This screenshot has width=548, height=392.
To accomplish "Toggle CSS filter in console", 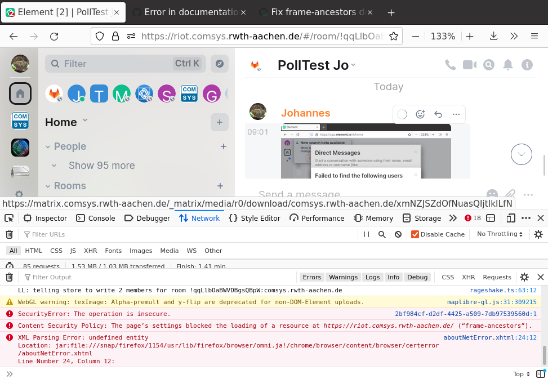I will (448, 277).
